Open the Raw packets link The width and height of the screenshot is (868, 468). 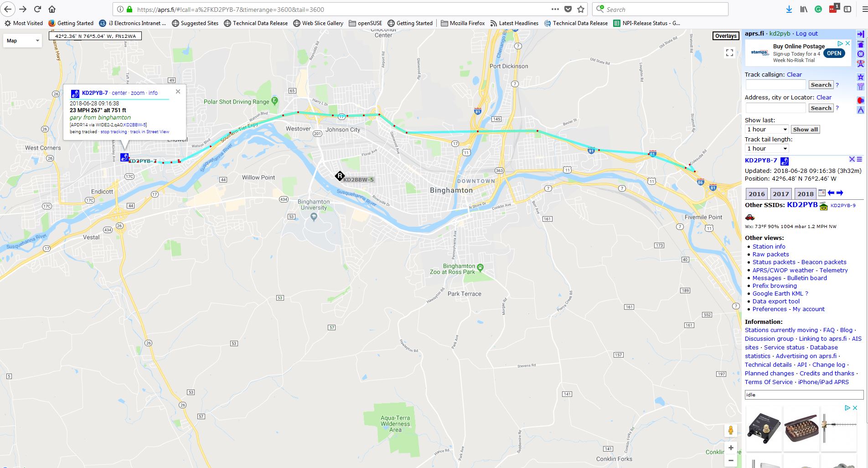[770, 254]
